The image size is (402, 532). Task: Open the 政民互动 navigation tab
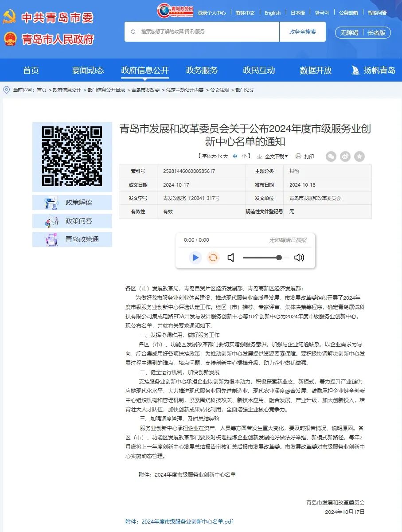point(259,70)
